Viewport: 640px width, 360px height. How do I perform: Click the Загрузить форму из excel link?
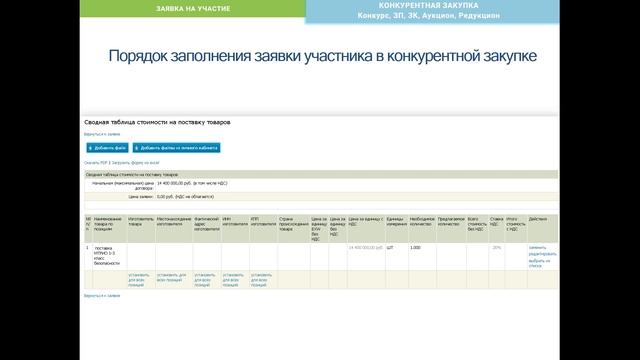(136, 163)
